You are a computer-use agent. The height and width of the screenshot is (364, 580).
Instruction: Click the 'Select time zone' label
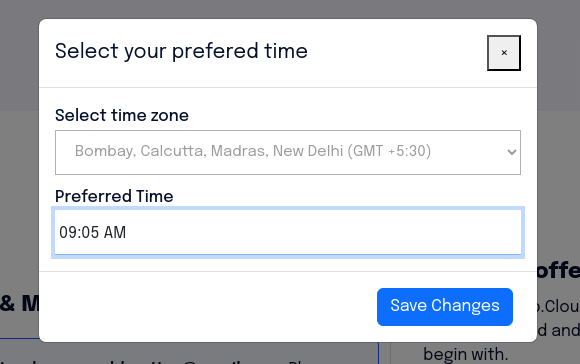point(122,115)
